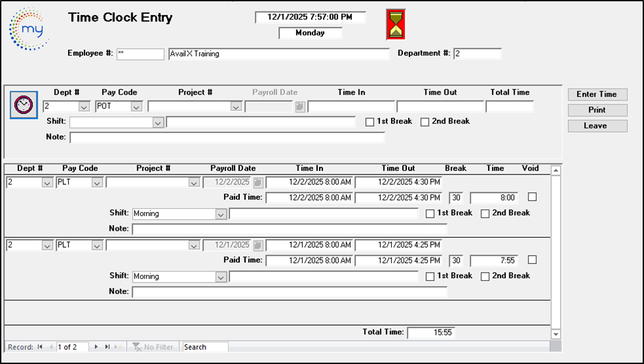Click calendar icon next to 12/1/2025 payroll date
The width and height of the screenshot is (644, 364).
258,245
